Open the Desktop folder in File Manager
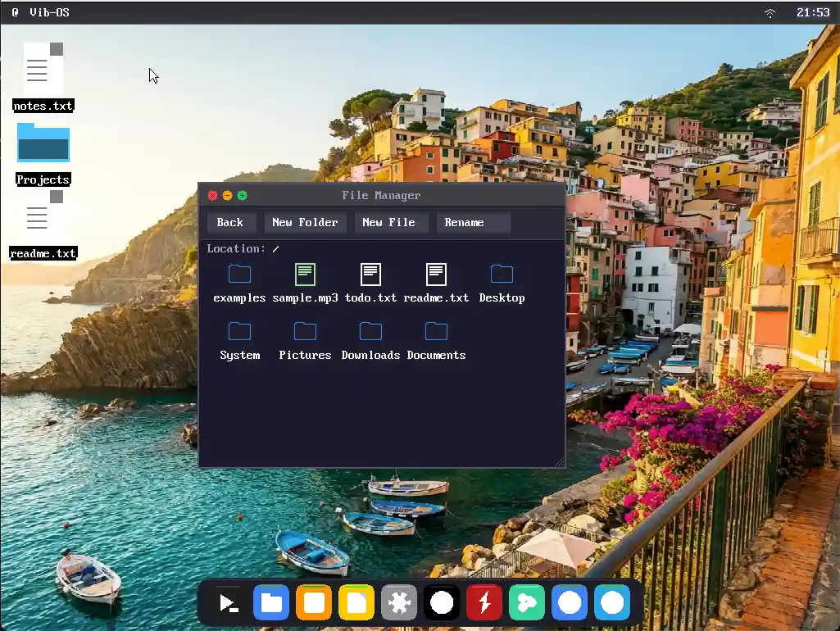 tap(502, 283)
